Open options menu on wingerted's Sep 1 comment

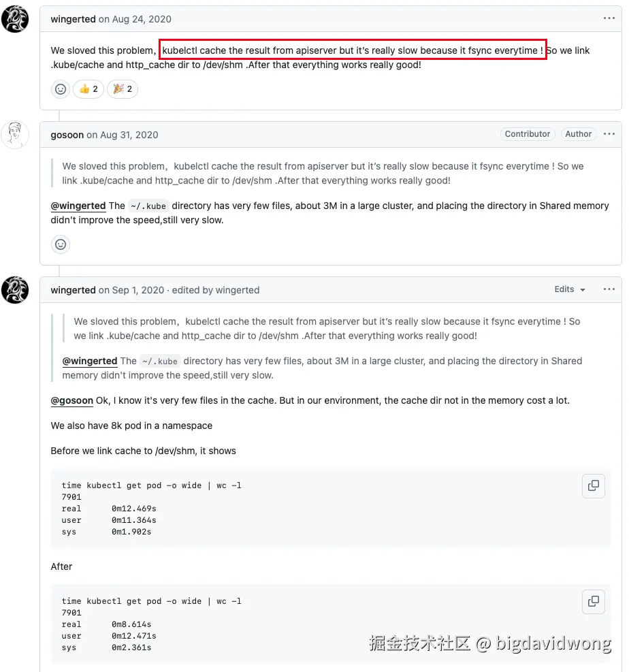[x=609, y=289]
